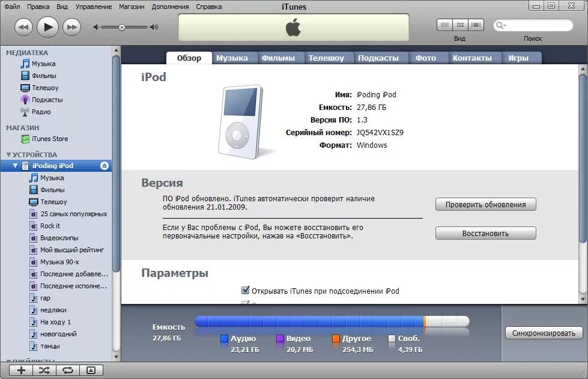Open the Дополнения menu
The image size is (588, 379).
(x=170, y=7)
